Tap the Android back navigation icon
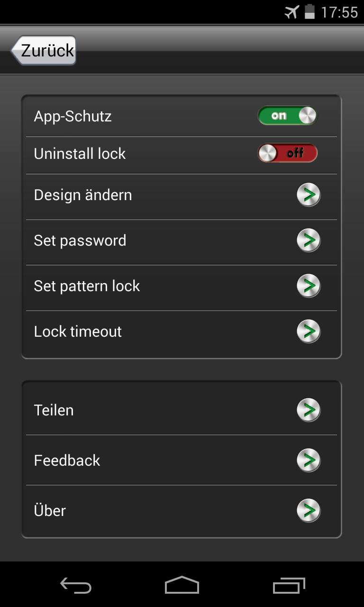 pyautogui.click(x=76, y=586)
